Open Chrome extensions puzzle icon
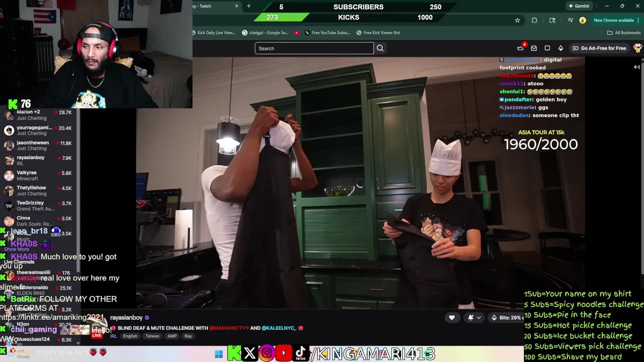 point(534,20)
